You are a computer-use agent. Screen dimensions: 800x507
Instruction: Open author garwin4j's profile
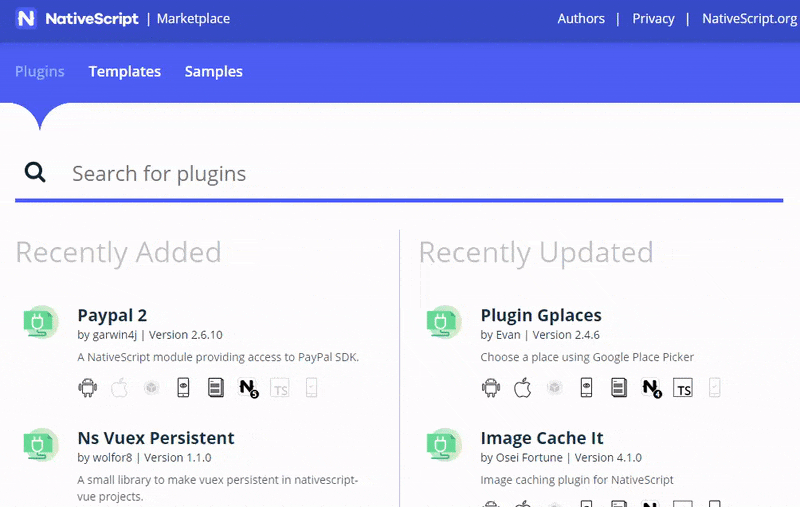(114, 335)
